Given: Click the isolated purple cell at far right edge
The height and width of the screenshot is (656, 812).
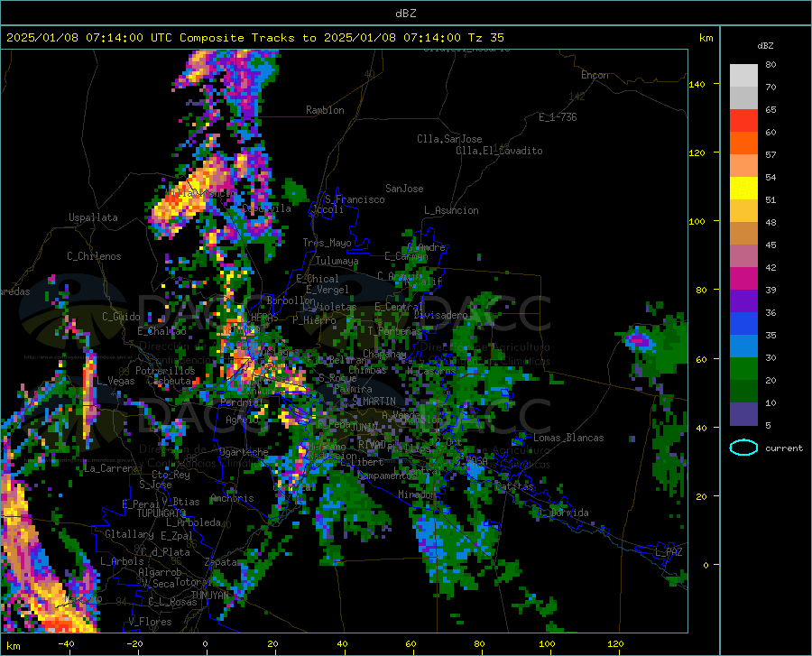Looking at the screenshot, I should (638, 341).
